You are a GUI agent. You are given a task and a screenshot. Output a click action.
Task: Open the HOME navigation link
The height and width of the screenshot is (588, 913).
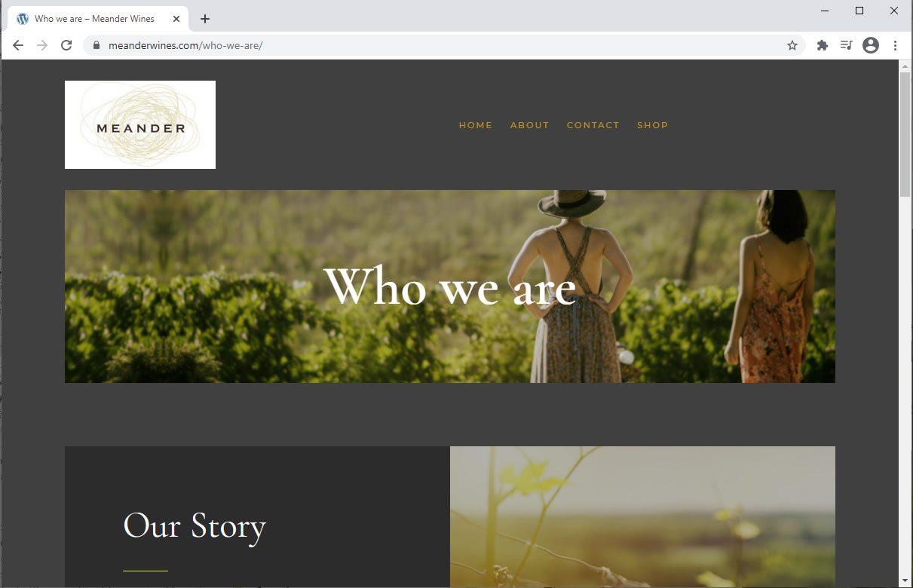click(476, 125)
